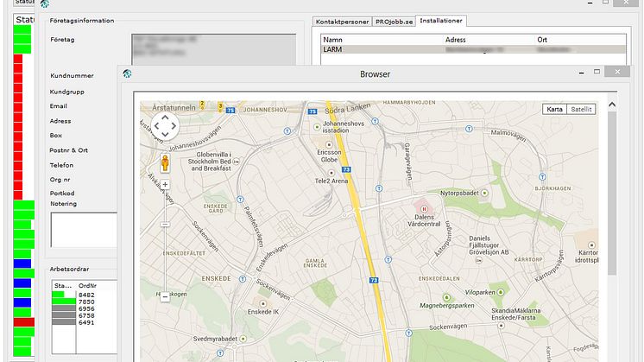
Task: Click Ericsson Globe marker on map
Action: click(x=329, y=144)
